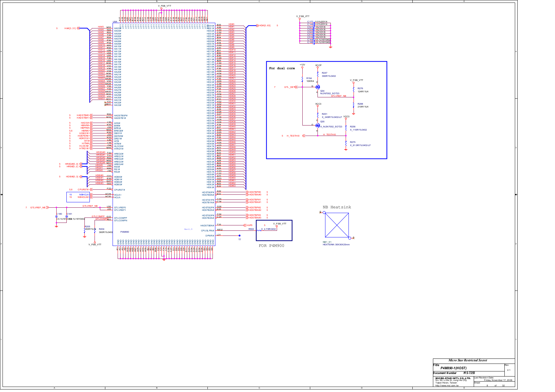
Task: Click the X_249R1%0402-LF value text
Action: [x=332, y=117]
